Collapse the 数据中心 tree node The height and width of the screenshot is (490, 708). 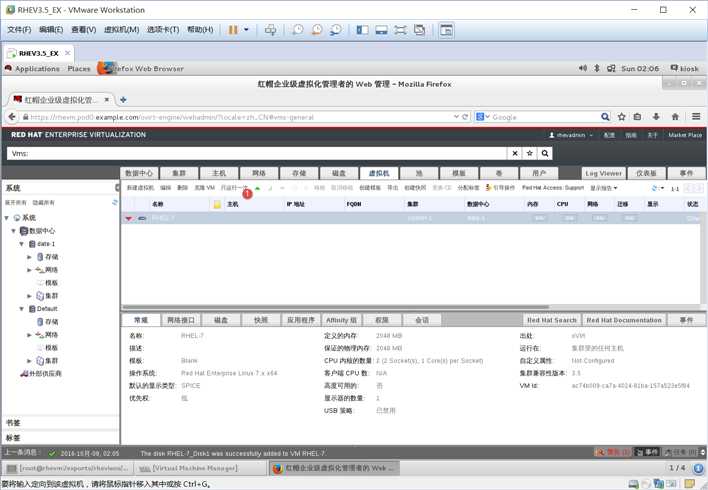14,231
